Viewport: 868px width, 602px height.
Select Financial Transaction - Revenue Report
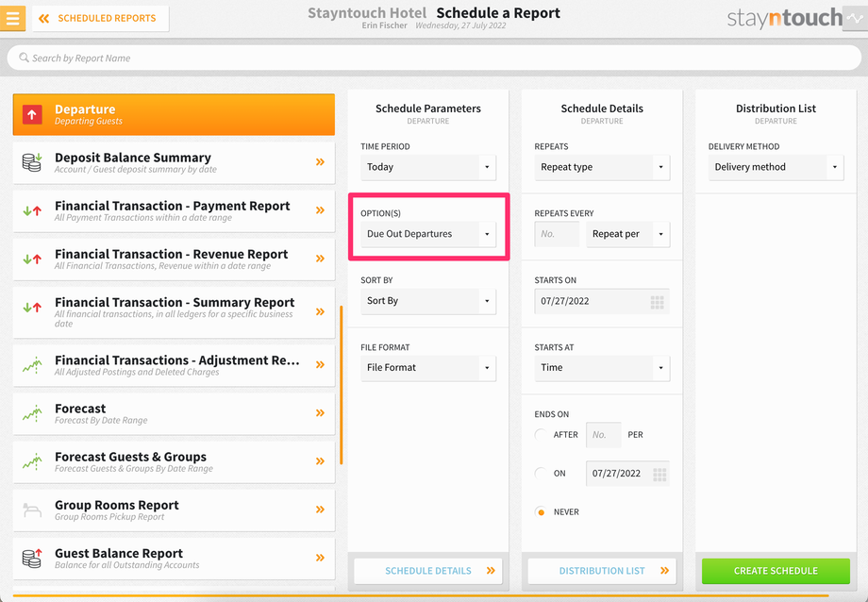pyautogui.click(x=174, y=259)
